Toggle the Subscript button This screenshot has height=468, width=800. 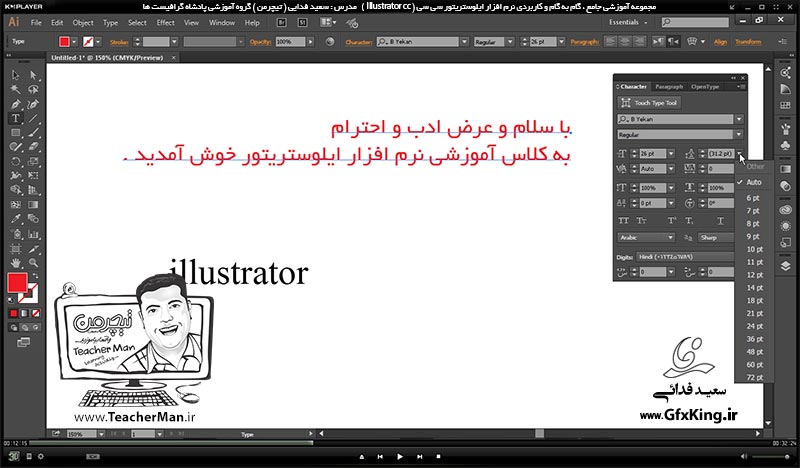(x=689, y=221)
